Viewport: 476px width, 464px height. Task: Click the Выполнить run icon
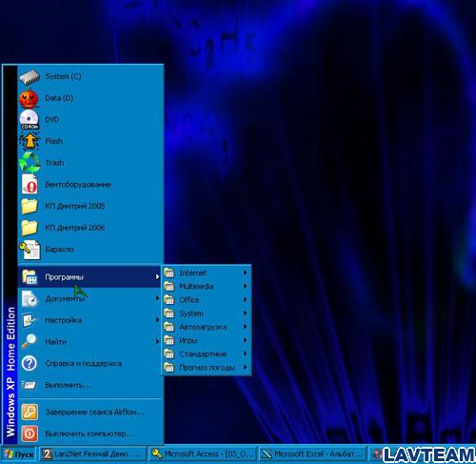click(30, 385)
